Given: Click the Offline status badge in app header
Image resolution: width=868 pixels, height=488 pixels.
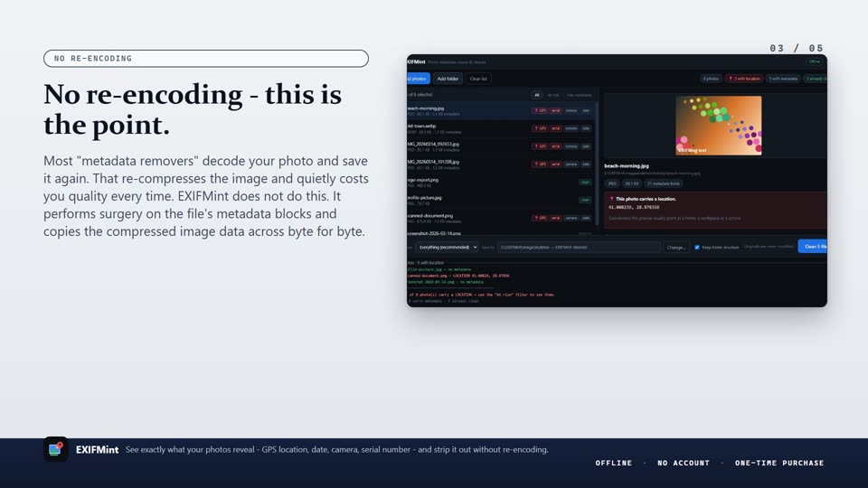Looking at the screenshot, I should coord(815,61).
